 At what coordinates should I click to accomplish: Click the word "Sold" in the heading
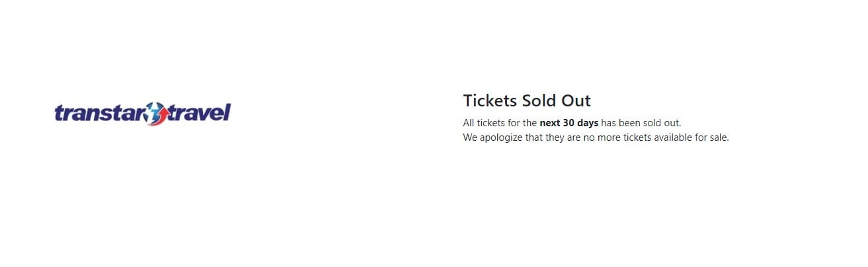(x=540, y=100)
